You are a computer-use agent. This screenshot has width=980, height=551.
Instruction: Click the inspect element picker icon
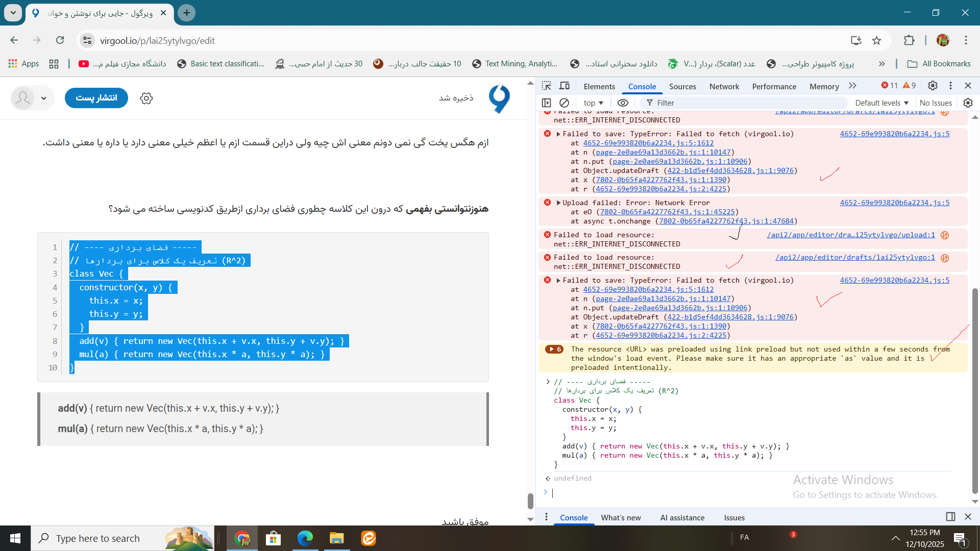(547, 86)
